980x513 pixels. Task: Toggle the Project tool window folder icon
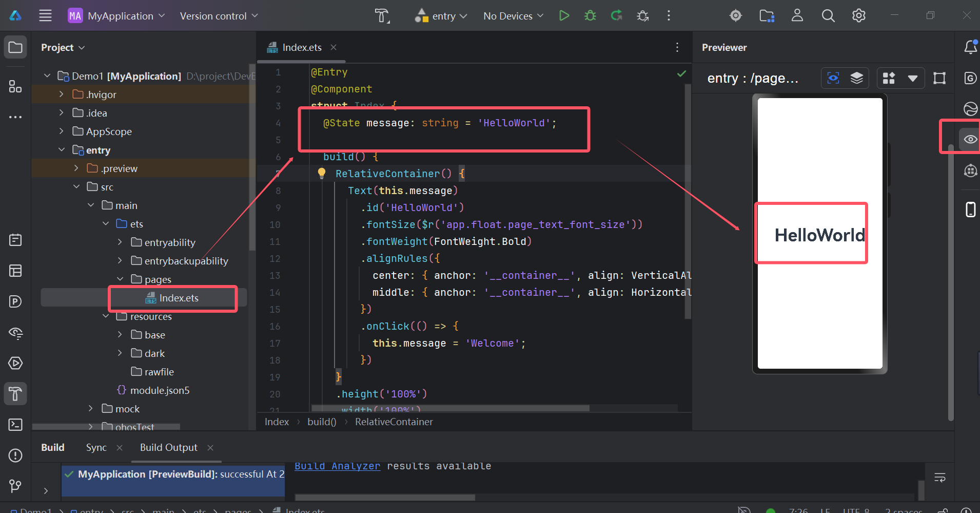[x=15, y=47]
